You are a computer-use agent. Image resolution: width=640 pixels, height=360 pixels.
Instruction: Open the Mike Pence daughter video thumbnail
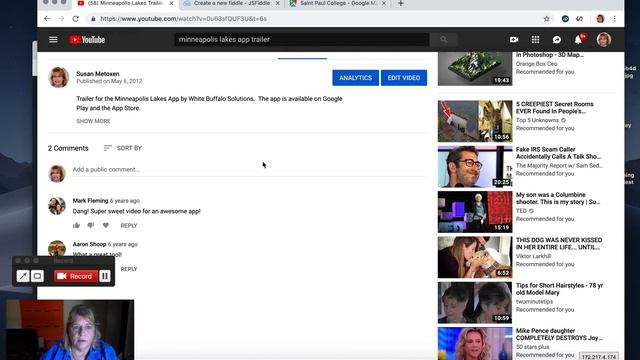[475, 343]
